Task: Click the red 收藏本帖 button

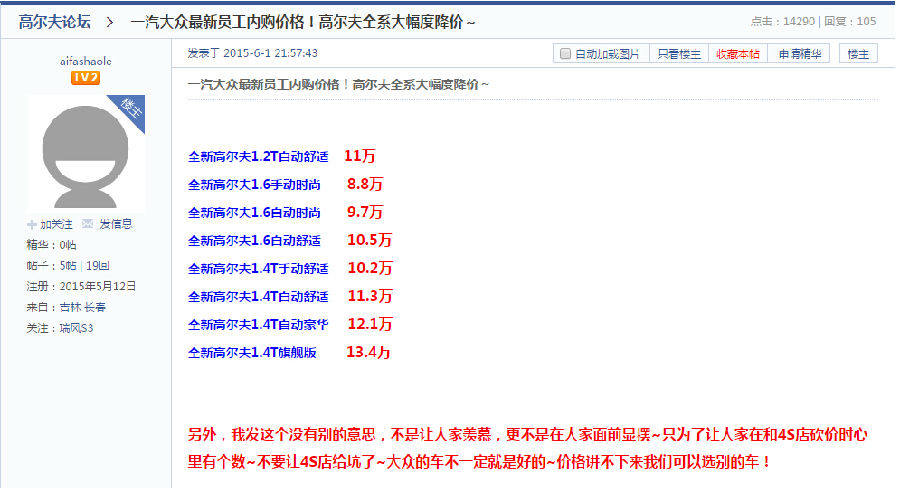Action: tap(737, 54)
